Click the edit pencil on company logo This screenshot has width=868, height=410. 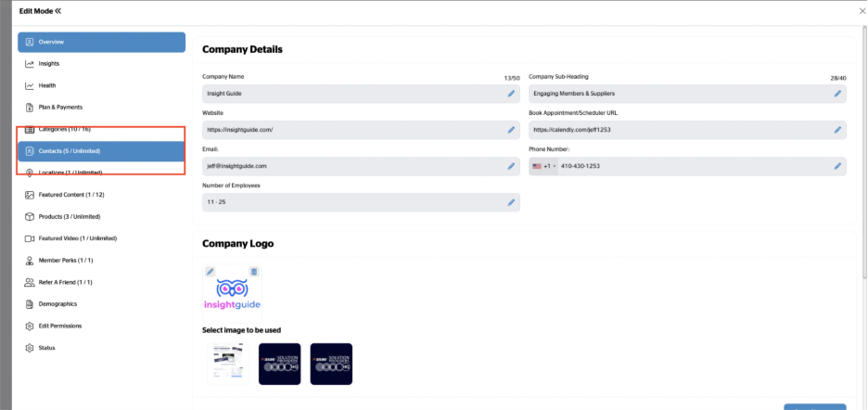pos(211,272)
